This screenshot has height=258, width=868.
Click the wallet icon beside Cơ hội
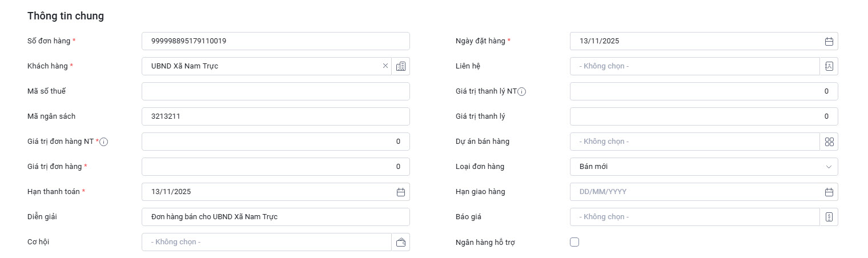click(x=401, y=242)
